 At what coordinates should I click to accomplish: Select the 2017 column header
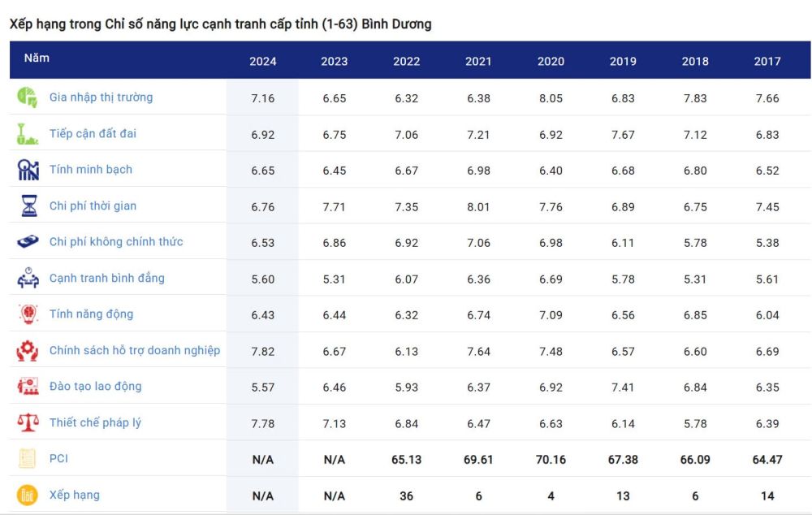tap(767, 61)
